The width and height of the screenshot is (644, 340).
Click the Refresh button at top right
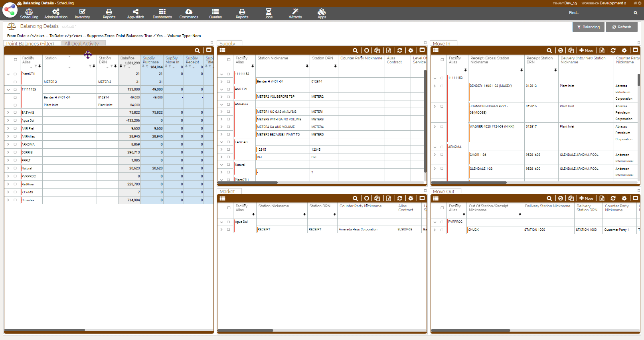622,27
